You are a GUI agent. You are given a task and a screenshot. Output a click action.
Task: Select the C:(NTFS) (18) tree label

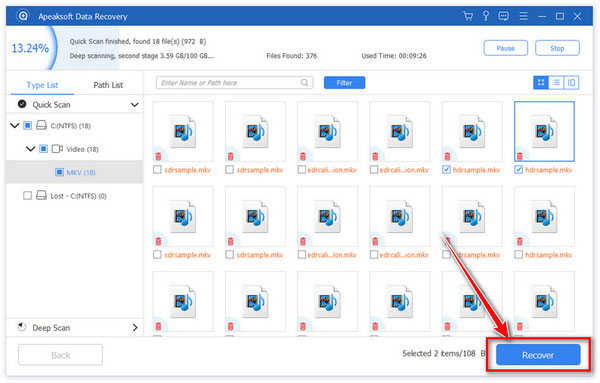click(x=70, y=126)
